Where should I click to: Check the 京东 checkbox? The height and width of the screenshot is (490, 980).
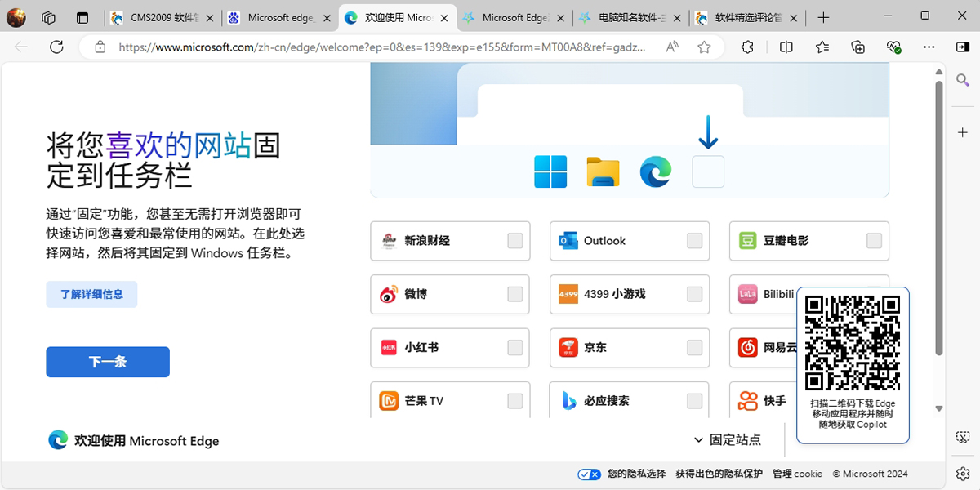click(x=695, y=348)
